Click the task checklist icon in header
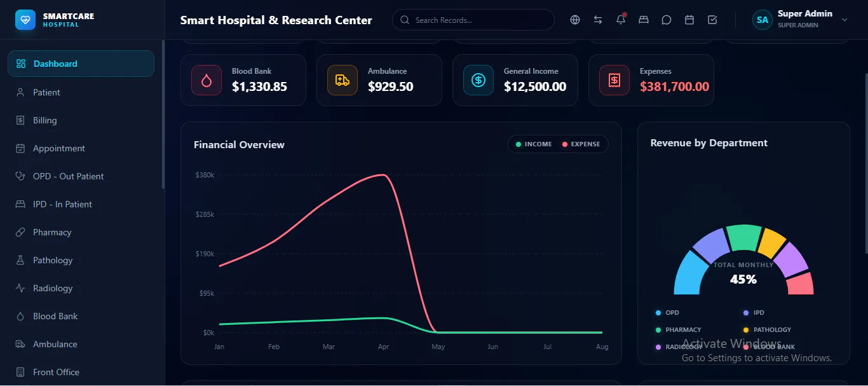This screenshot has width=868, height=386. (712, 20)
